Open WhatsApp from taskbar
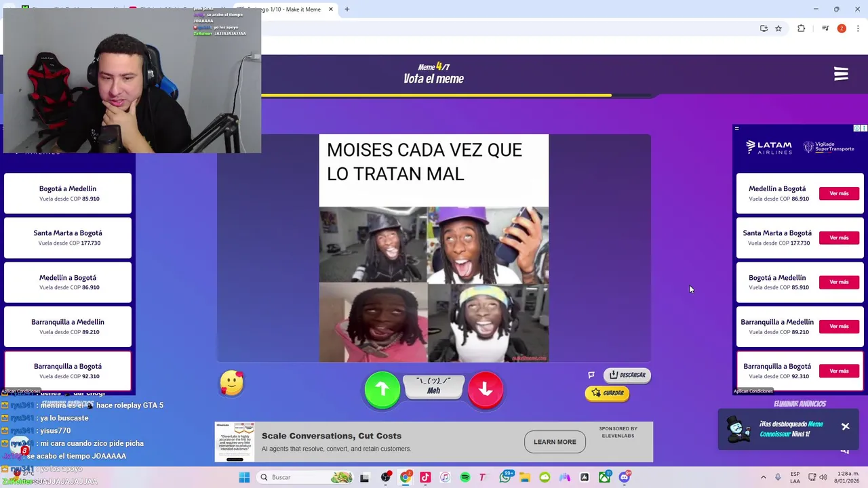Screen dimensions: 868x488 pyautogui.click(x=505, y=477)
